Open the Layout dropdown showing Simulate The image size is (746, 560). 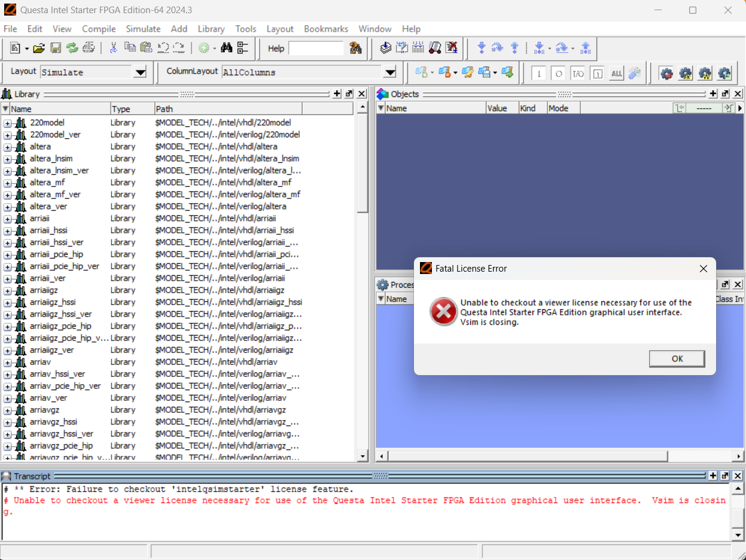140,72
